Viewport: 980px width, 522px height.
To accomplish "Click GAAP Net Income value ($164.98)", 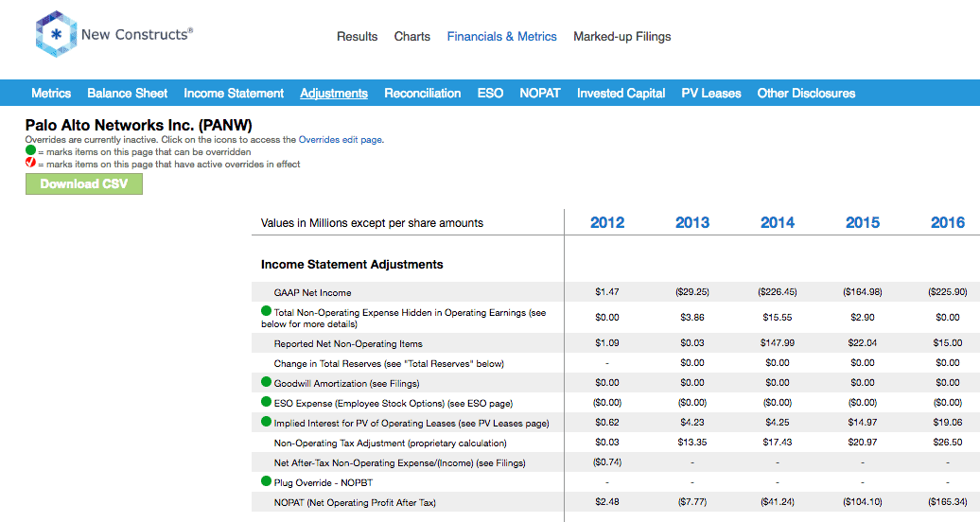I will (862, 292).
